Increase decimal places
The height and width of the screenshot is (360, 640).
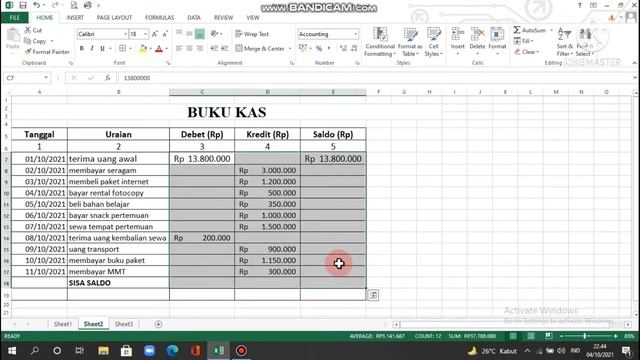click(343, 49)
